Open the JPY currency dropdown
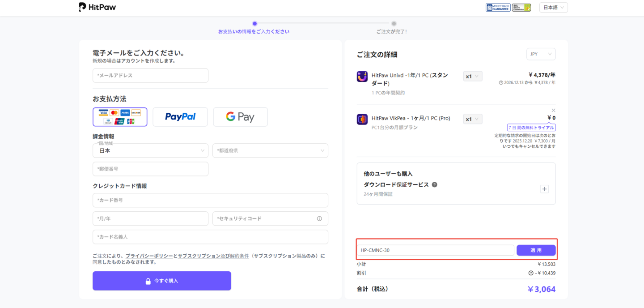 [541, 54]
